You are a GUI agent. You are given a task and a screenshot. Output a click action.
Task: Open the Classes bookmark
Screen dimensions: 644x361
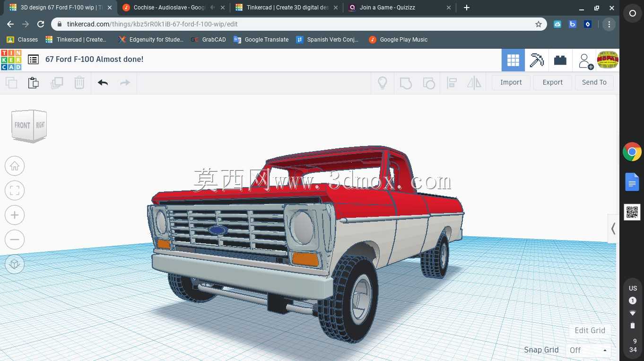(22, 40)
